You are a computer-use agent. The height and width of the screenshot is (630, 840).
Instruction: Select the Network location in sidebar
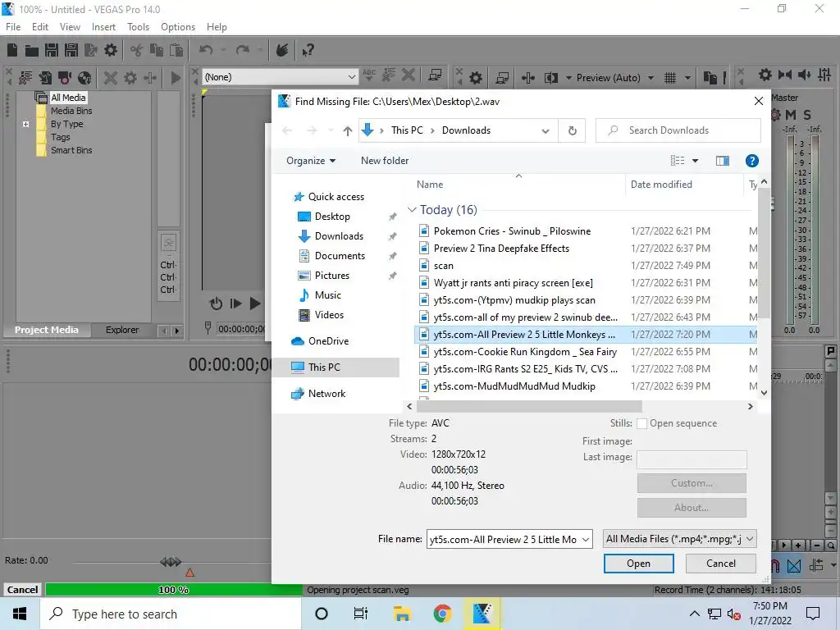tap(326, 394)
